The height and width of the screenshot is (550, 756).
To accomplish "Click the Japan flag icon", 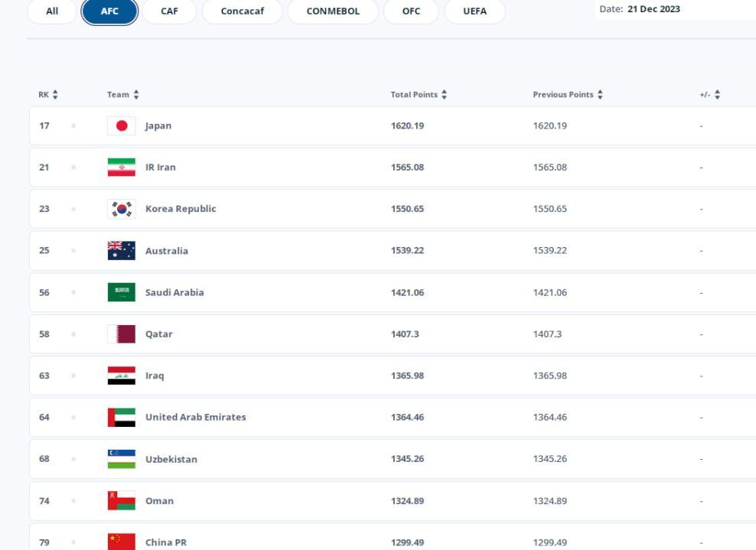I will point(121,126).
